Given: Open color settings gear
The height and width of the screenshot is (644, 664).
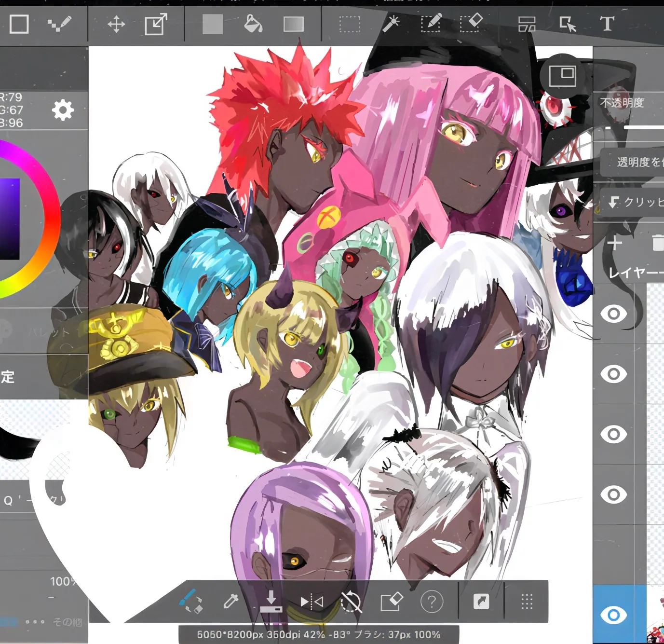Looking at the screenshot, I should pyautogui.click(x=63, y=110).
